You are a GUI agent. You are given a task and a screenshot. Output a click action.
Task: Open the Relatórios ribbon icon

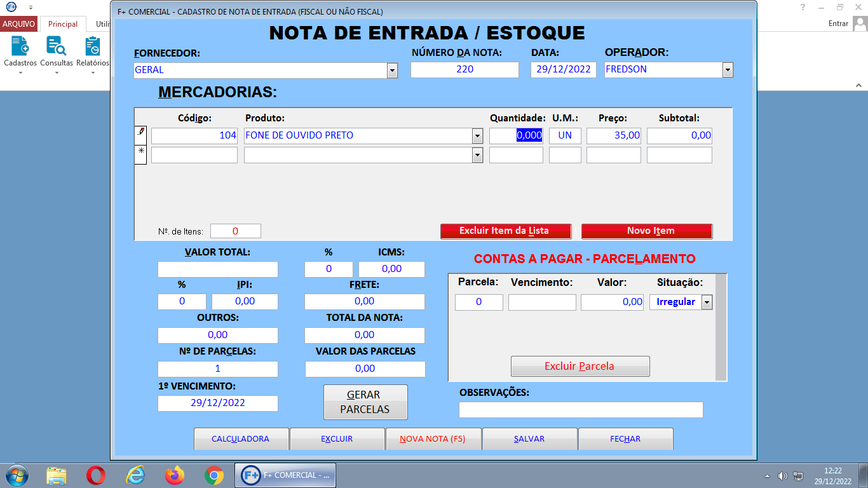point(93,56)
